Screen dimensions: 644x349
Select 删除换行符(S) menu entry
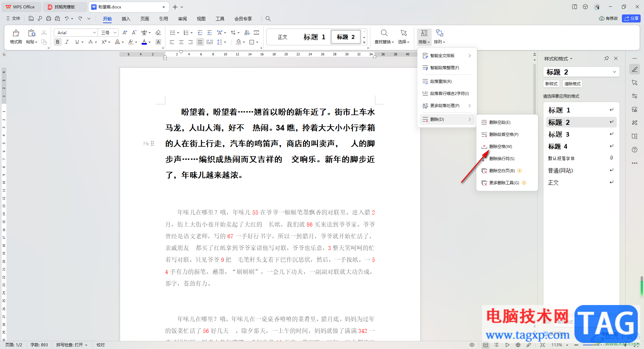507,159
